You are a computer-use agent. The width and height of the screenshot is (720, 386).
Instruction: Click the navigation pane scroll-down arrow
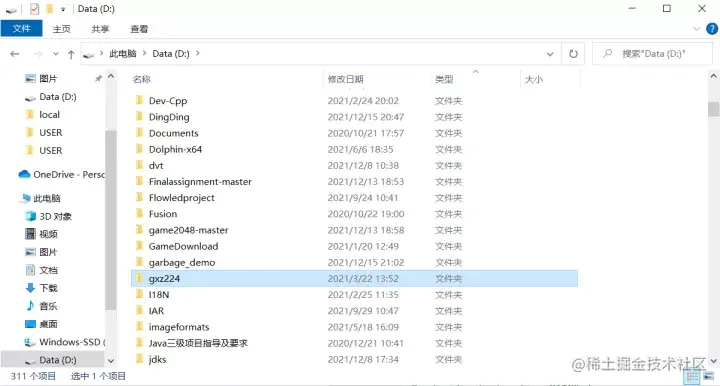pos(111,361)
